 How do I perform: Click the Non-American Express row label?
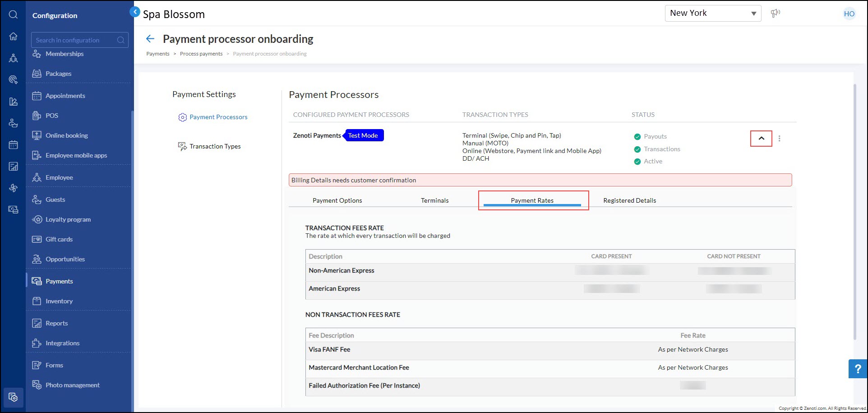342,270
